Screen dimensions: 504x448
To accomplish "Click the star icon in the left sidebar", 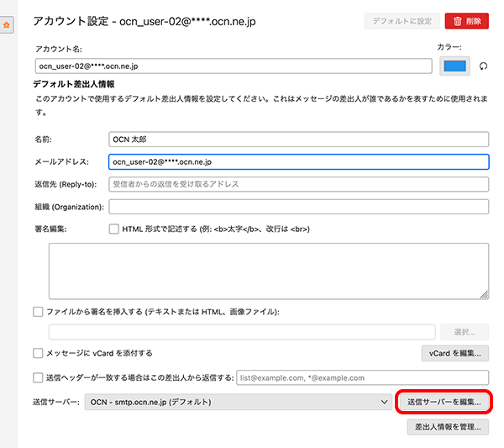I will (x=7, y=26).
